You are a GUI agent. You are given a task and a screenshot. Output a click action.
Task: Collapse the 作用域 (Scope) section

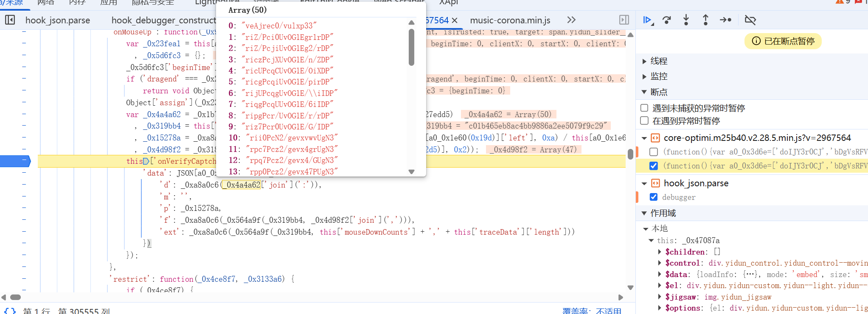(x=644, y=213)
